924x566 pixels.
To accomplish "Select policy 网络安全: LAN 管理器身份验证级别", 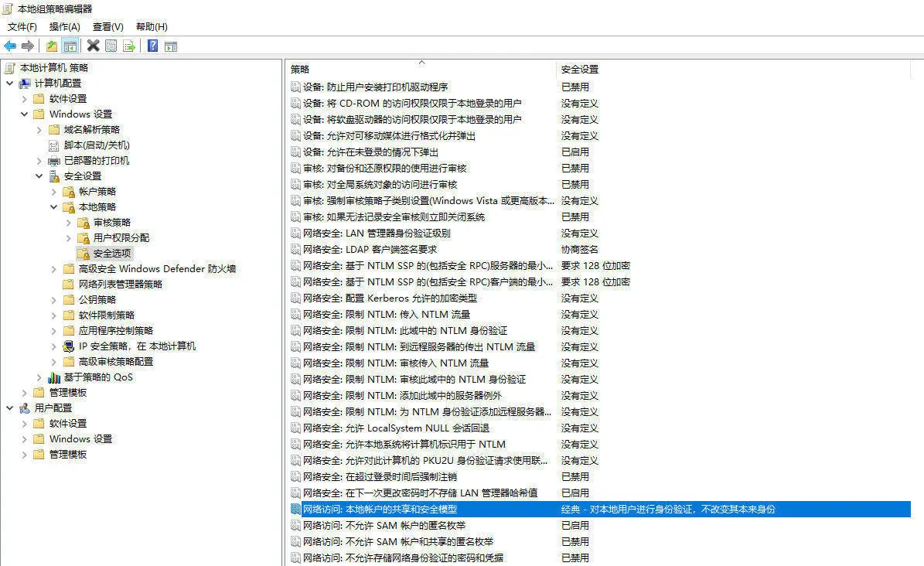I will click(x=376, y=233).
